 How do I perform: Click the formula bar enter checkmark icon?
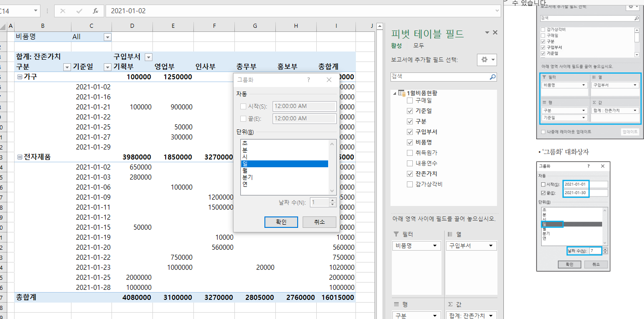pyautogui.click(x=79, y=11)
